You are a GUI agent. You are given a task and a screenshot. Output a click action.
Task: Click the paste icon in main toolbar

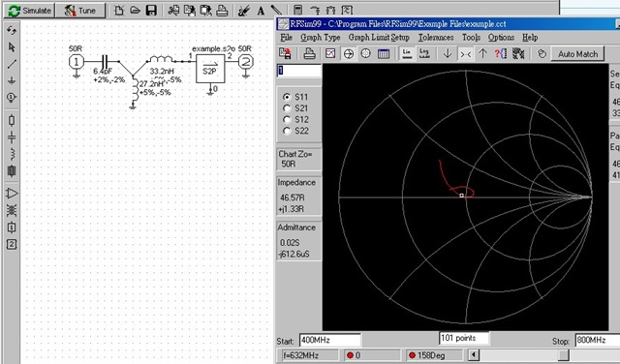tap(205, 11)
